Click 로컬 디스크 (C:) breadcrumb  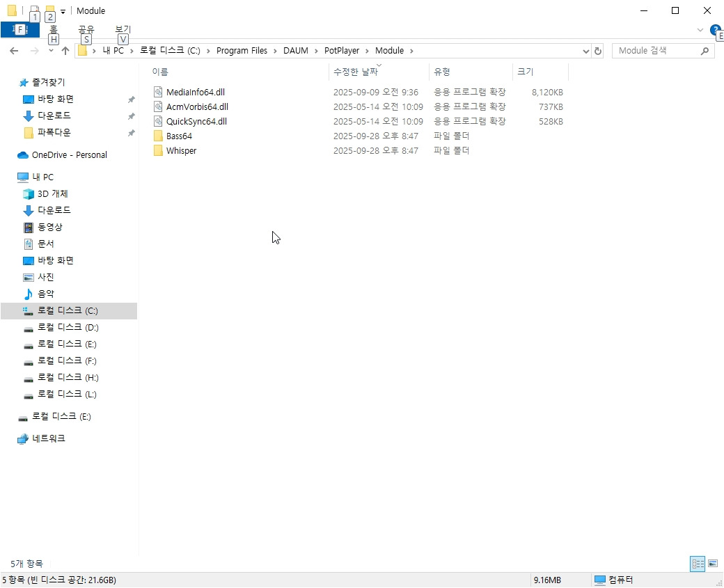tap(171, 51)
